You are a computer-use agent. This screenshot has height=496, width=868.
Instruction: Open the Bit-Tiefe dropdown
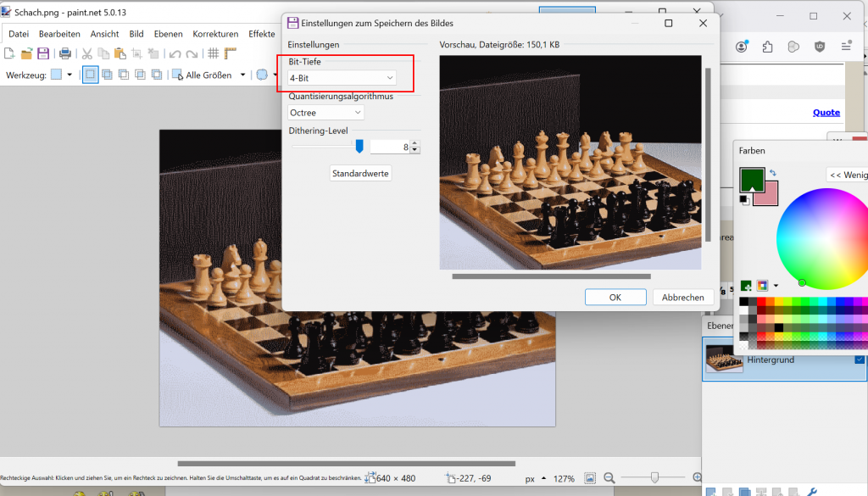click(342, 78)
